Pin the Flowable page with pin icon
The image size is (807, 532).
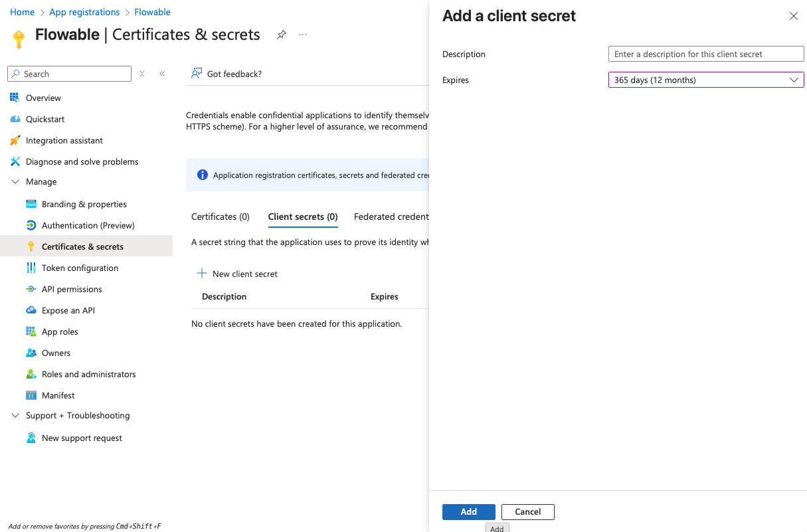282,35
